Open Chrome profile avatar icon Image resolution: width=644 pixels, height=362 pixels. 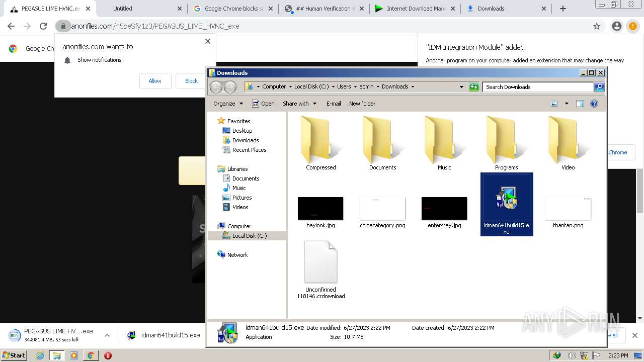[616, 26]
